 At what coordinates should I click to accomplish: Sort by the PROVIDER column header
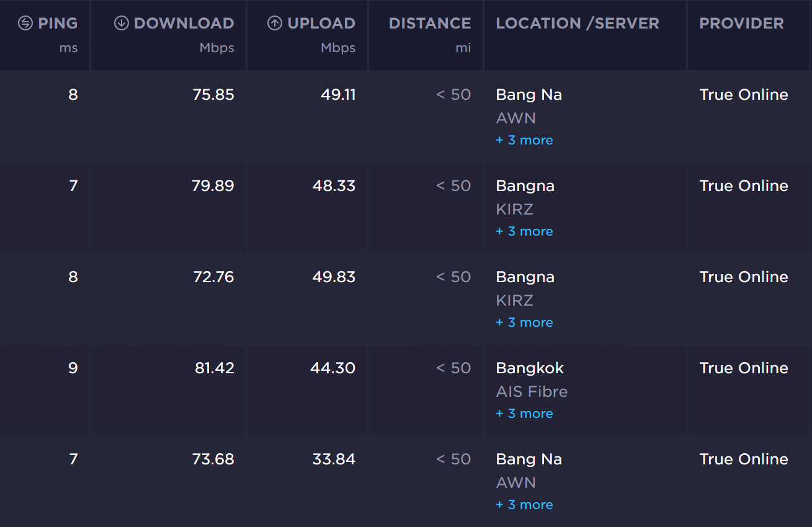741,24
